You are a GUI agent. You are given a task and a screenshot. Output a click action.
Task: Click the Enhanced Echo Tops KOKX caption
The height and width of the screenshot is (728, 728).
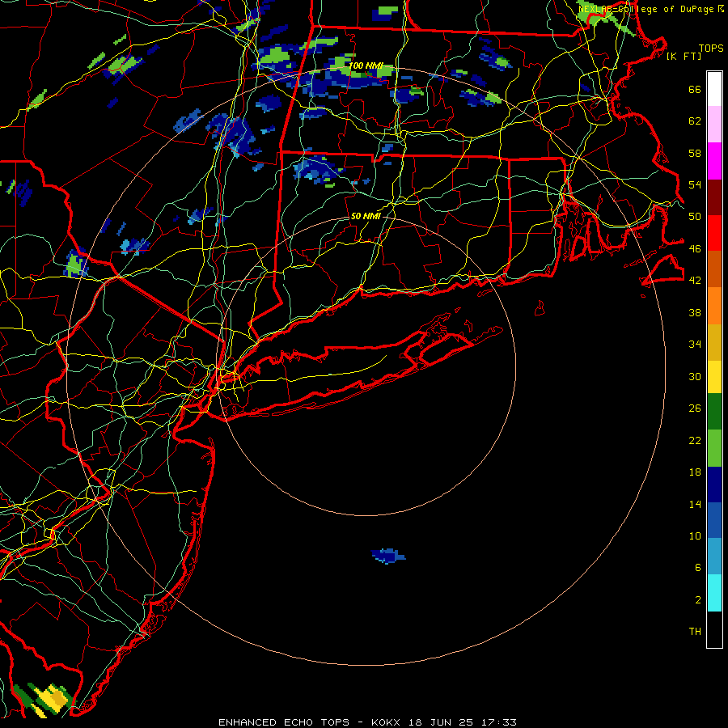367,722
